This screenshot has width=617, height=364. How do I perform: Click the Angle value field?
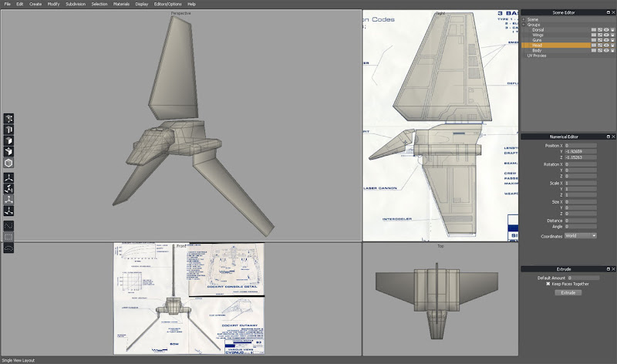coord(581,227)
